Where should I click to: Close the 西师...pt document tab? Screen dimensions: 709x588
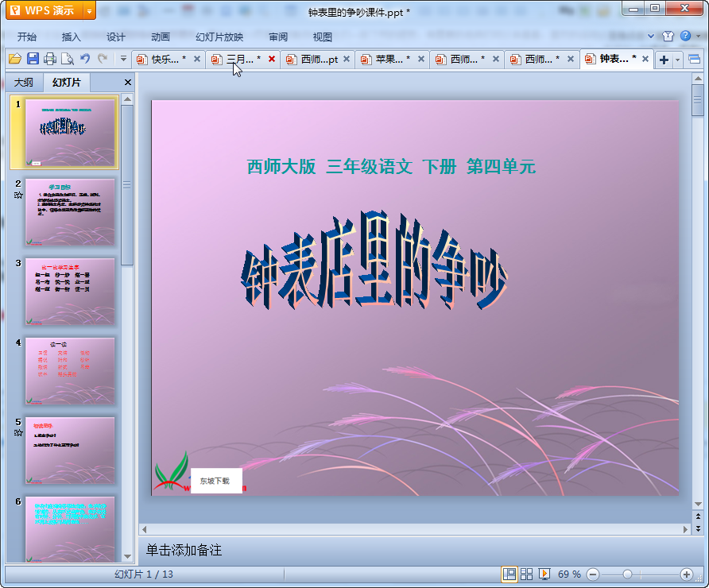point(347,60)
